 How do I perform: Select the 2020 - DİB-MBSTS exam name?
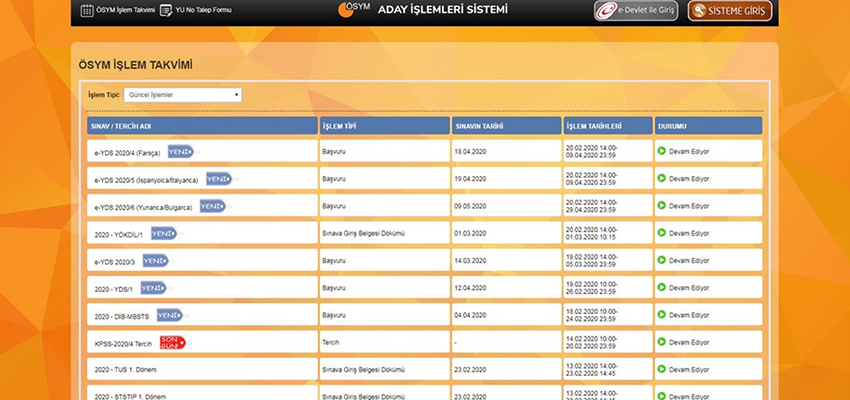tap(121, 317)
